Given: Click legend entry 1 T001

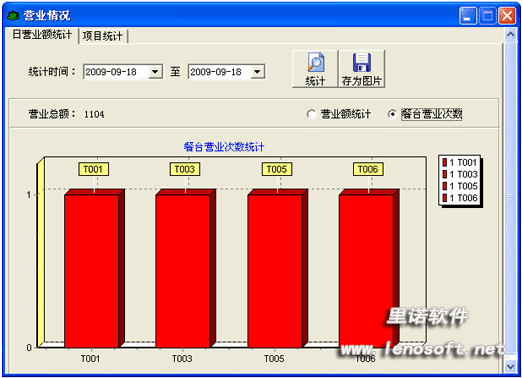Looking at the screenshot, I should pyautogui.click(x=460, y=163).
